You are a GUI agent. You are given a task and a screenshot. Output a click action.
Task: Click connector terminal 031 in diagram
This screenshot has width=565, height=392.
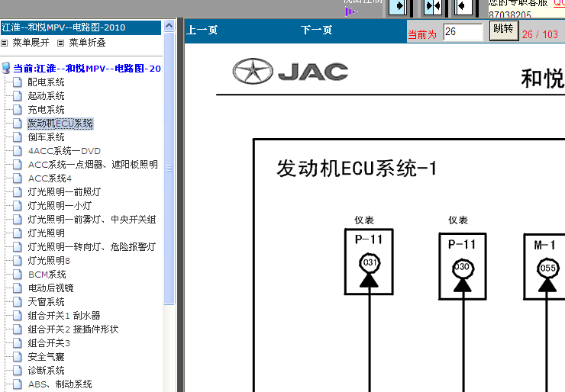pyautogui.click(x=370, y=262)
